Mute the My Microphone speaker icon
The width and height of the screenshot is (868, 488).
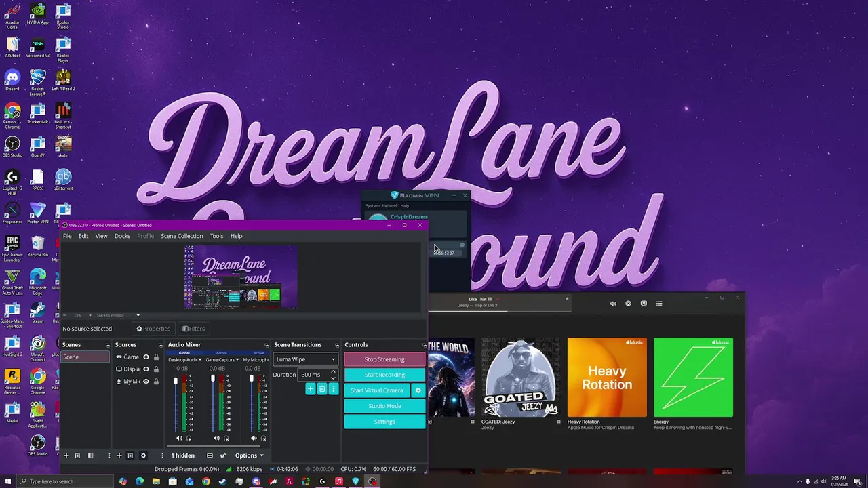(x=254, y=439)
